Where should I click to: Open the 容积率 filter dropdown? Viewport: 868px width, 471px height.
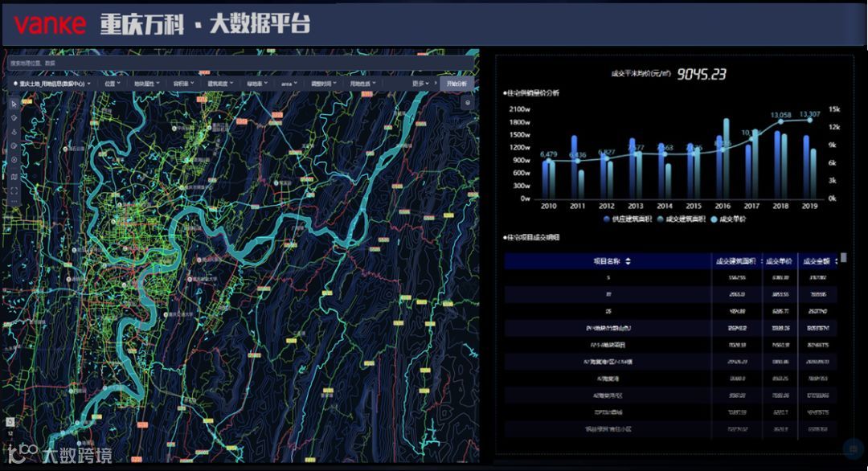click(x=183, y=84)
